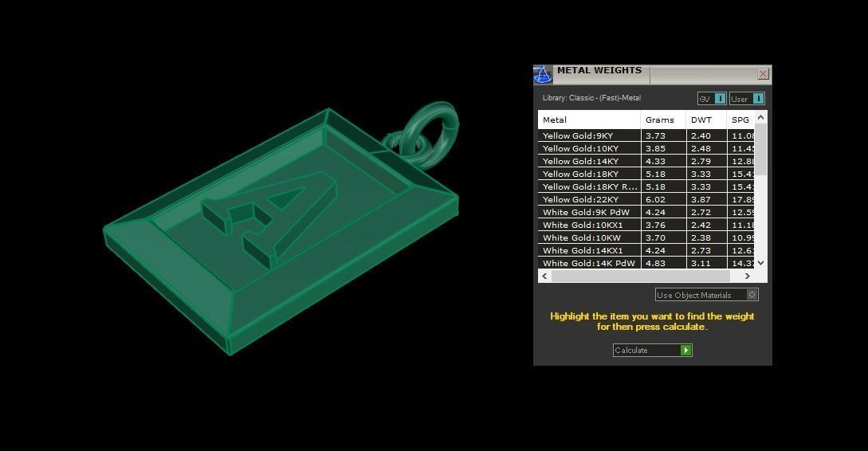Click the 3.76 grams cell
The height and width of the screenshot is (451, 868).
tap(663, 225)
